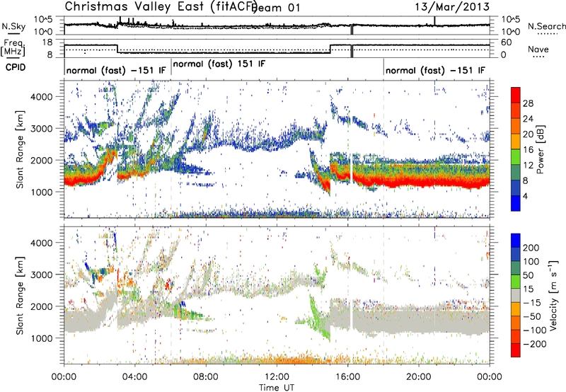
Task: Click the 'Power [dB]' color bar label
Action: pos(541,149)
